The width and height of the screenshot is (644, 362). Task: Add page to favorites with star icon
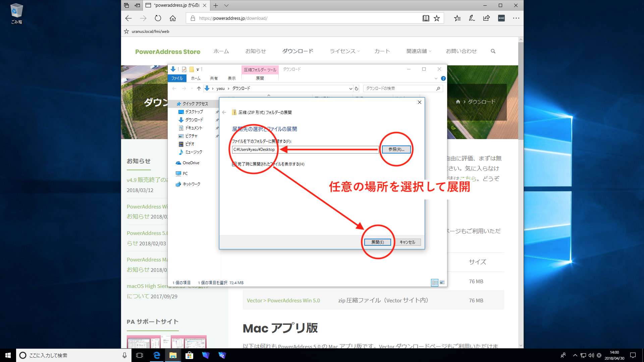[437, 18]
